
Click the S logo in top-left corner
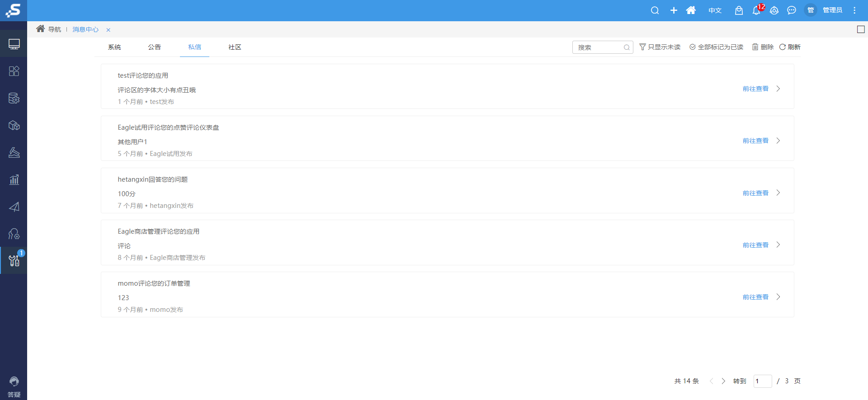coord(14,10)
